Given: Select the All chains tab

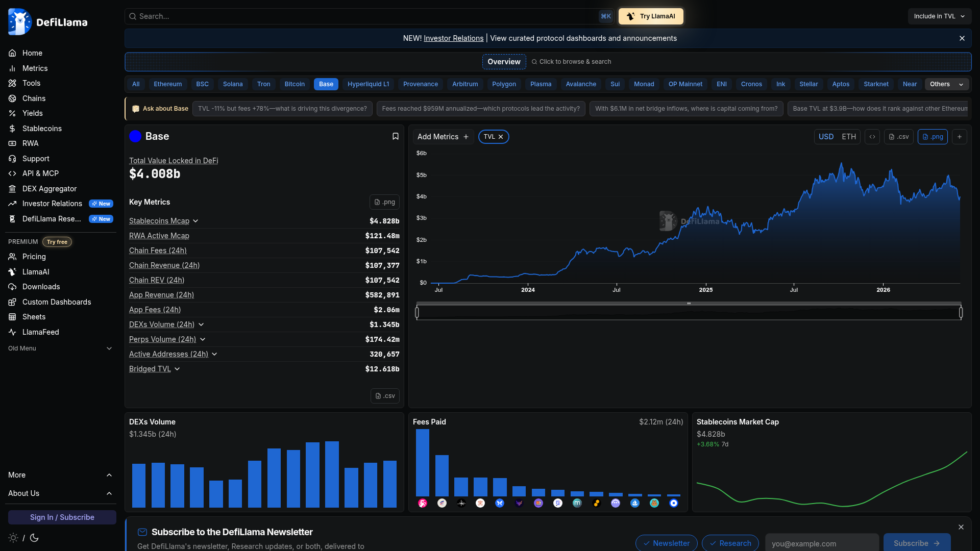Looking at the screenshot, I should [136, 84].
